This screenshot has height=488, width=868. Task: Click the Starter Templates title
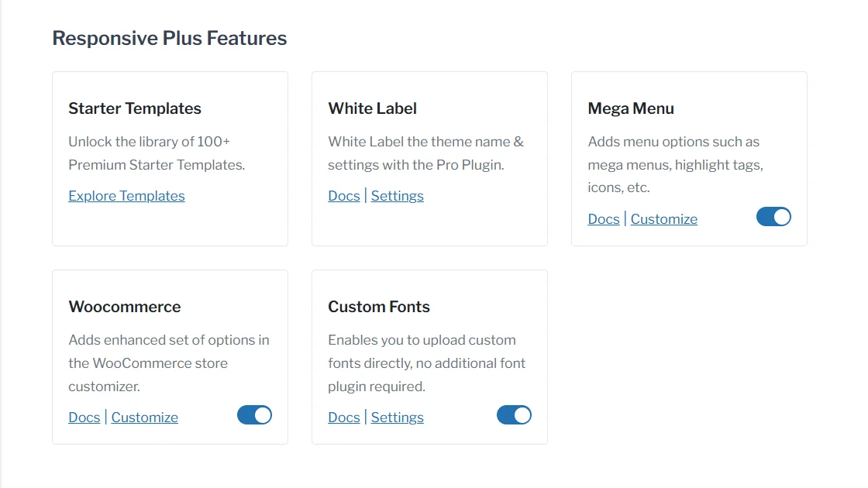point(135,108)
